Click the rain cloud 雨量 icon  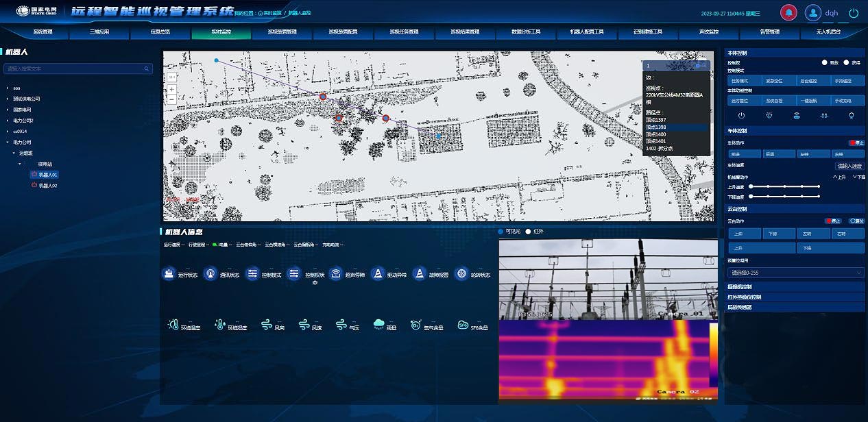pos(378,324)
